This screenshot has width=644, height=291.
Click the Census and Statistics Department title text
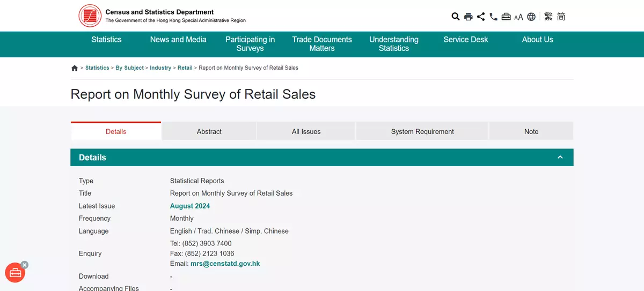point(159,12)
